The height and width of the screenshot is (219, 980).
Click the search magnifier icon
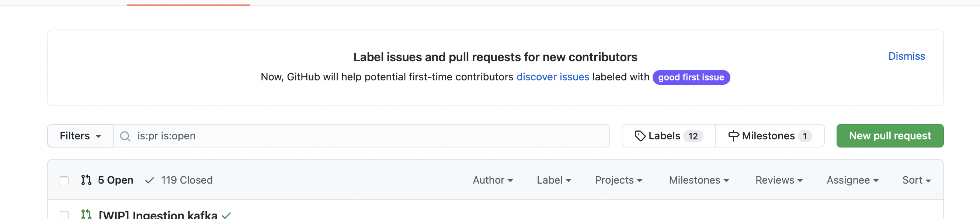(x=125, y=136)
